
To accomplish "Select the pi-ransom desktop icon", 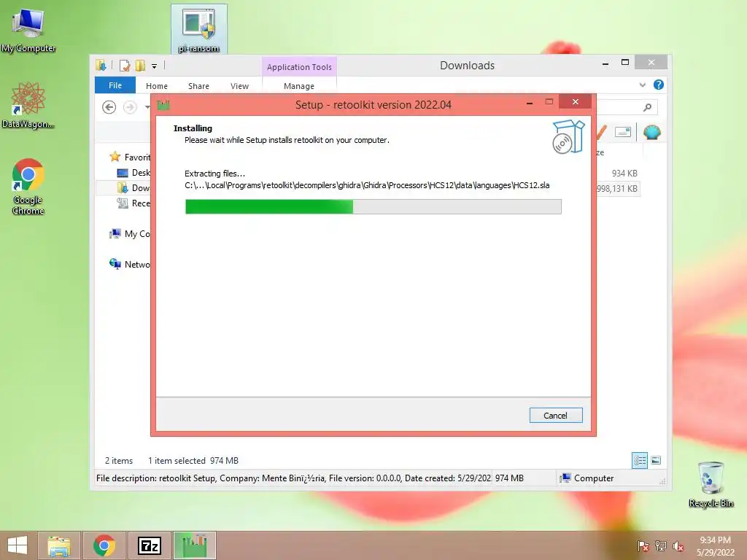I will 198,29.
